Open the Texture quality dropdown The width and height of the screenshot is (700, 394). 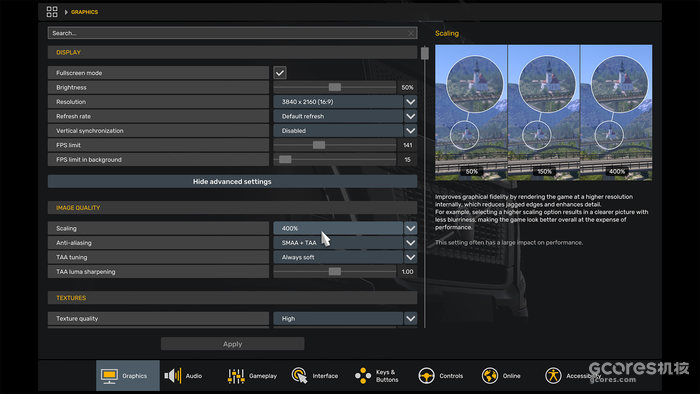click(x=345, y=319)
